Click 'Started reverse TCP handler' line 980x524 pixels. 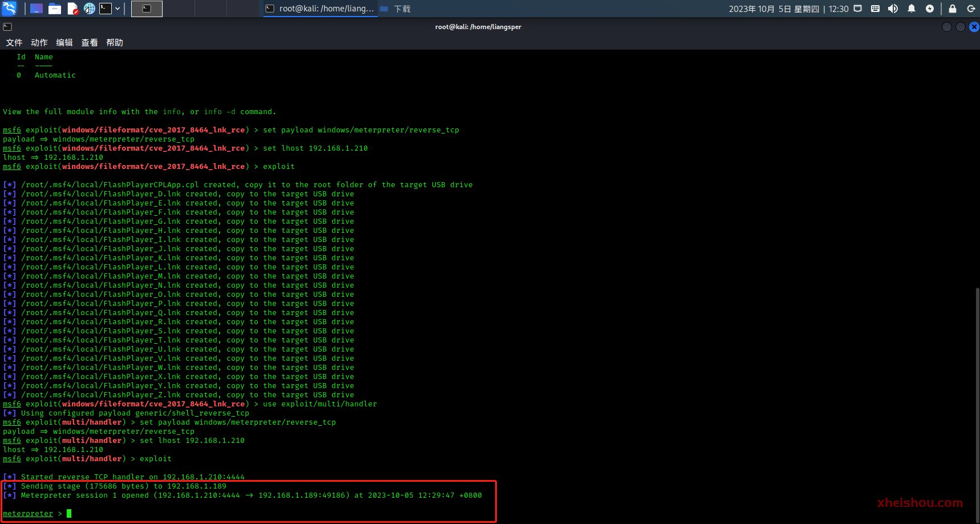(x=124, y=477)
